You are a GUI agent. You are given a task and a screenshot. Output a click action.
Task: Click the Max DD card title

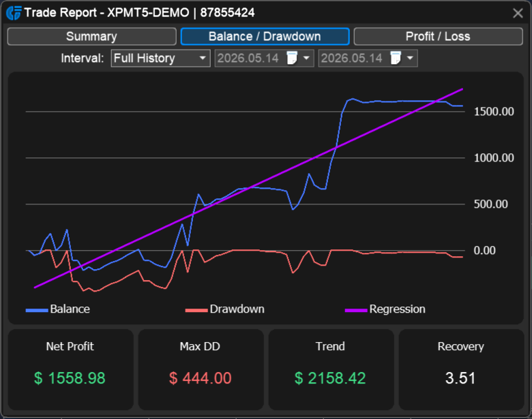(200, 347)
